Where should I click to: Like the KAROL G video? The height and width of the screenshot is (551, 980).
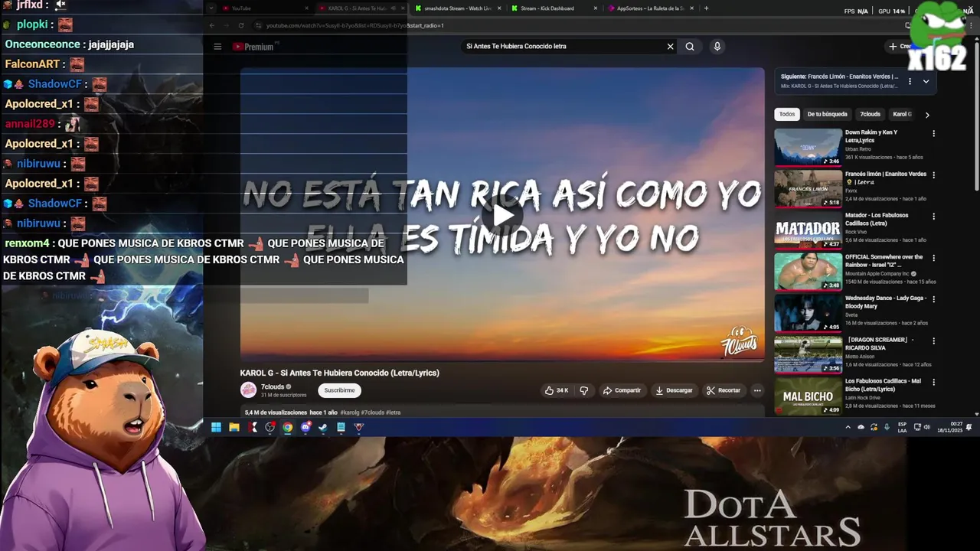(557, 390)
